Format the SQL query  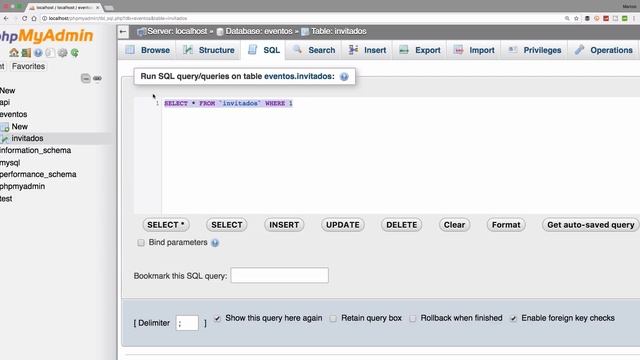tap(506, 225)
